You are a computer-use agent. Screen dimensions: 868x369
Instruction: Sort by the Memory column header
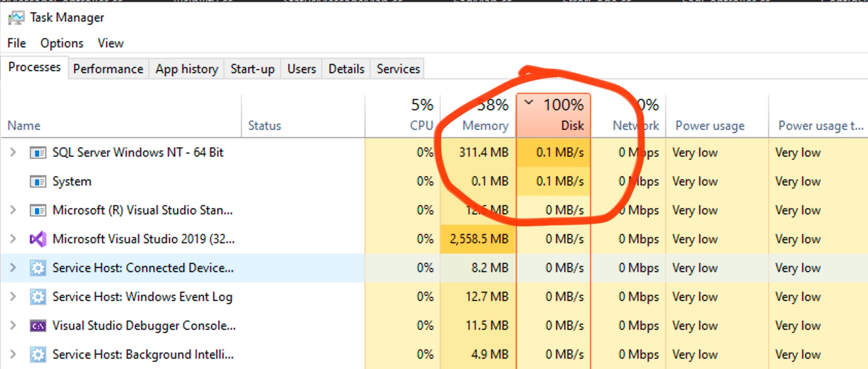tap(478, 116)
